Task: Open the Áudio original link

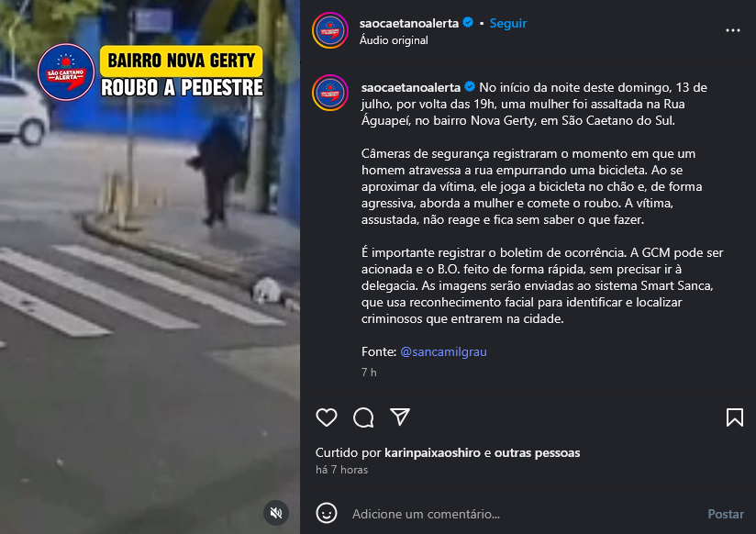Action: click(394, 40)
